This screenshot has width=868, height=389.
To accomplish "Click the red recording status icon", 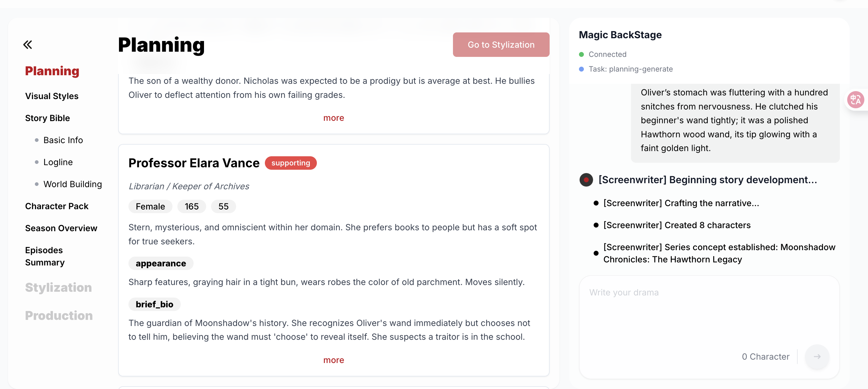I will pos(586,180).
